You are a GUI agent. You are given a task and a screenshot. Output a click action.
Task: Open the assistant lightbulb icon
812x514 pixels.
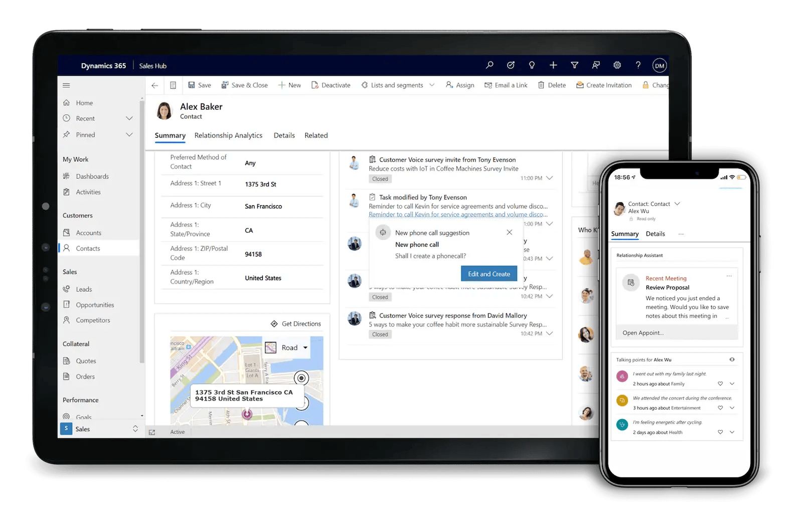(x=532, y=65)
